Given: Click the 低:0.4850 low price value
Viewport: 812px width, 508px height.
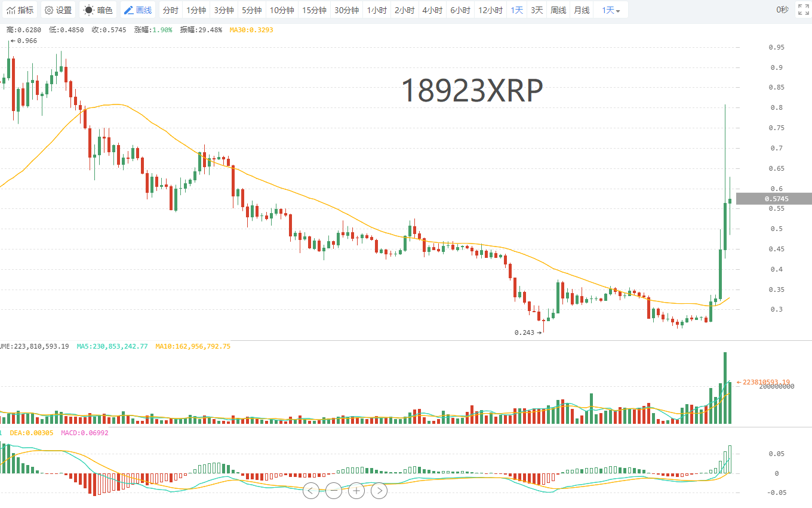Looking at the screenshot, I should [x=66, y=29].
